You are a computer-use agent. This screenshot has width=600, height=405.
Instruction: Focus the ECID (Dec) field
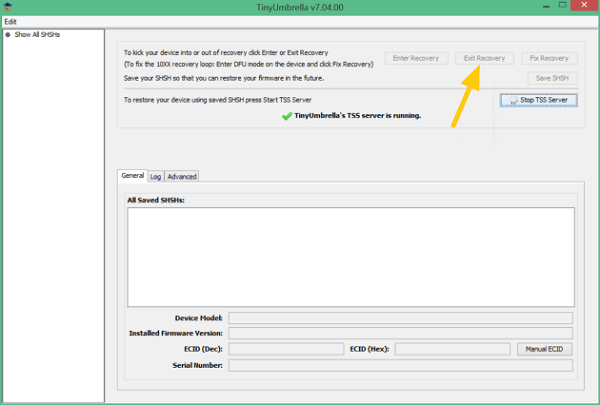(286, 349)
